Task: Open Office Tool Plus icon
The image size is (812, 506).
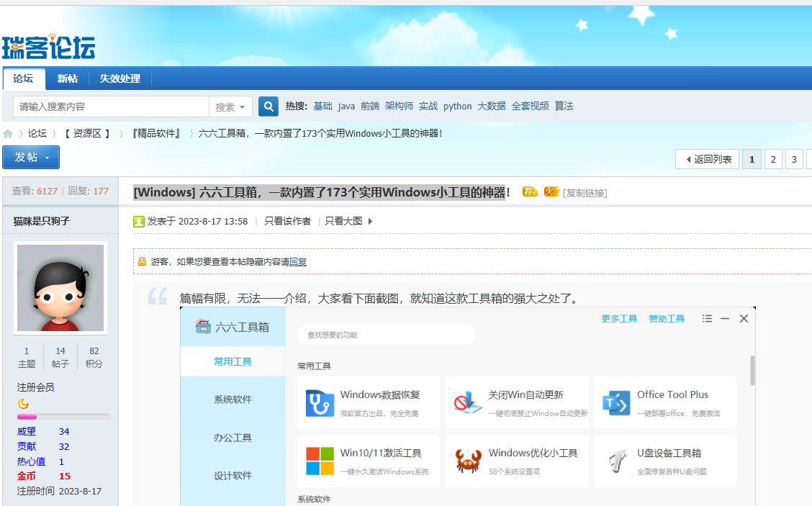Action: pos(616,403)
